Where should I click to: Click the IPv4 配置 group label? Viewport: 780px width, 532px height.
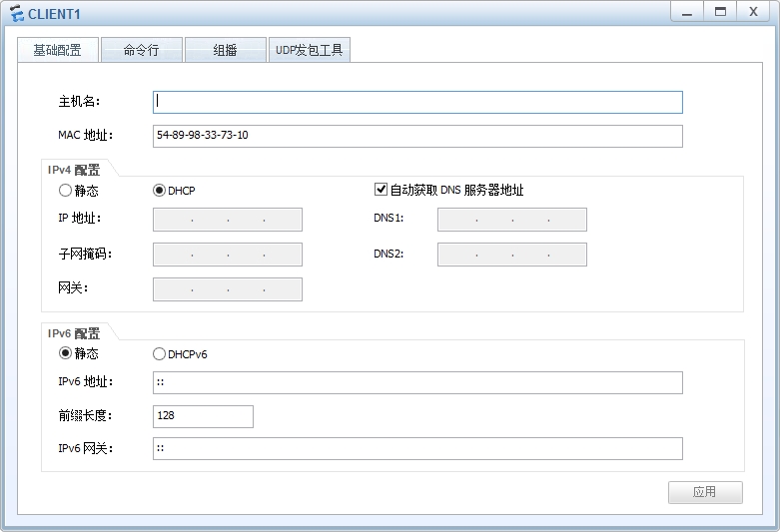click(74, 170)
